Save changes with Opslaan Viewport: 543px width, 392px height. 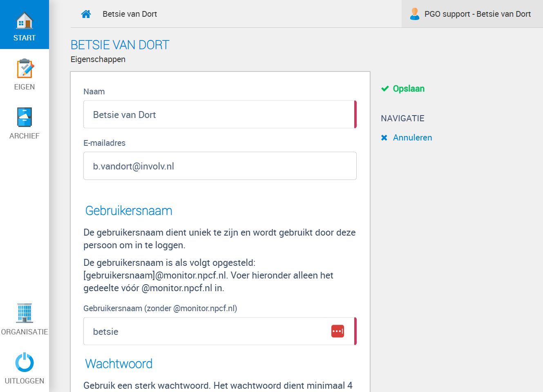409,89
